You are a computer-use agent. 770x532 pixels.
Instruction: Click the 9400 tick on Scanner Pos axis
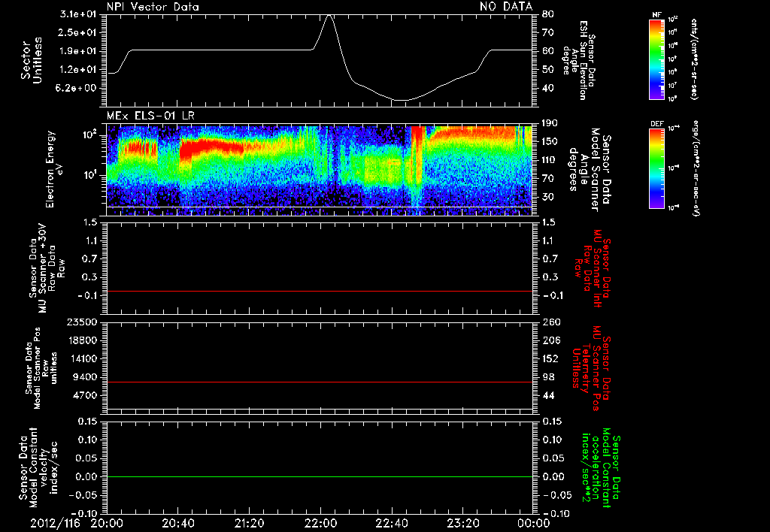(86, 377)
